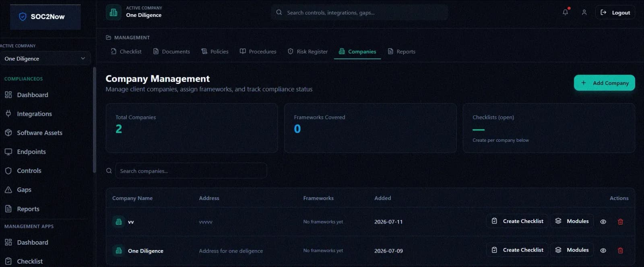Create Checklist for One Diligence
Viewport: 644px width, 267px height.
(517, 250)
